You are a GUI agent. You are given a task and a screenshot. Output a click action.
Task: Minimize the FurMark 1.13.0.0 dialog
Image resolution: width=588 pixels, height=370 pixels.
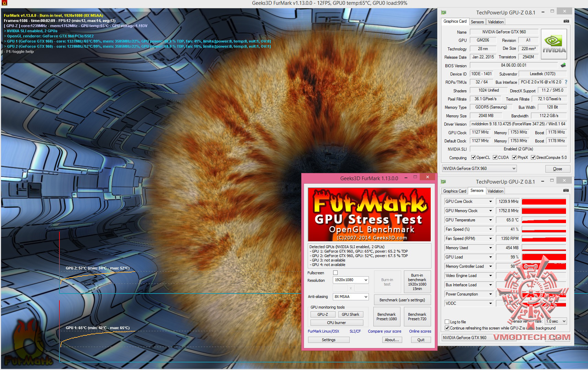point(406,177)
